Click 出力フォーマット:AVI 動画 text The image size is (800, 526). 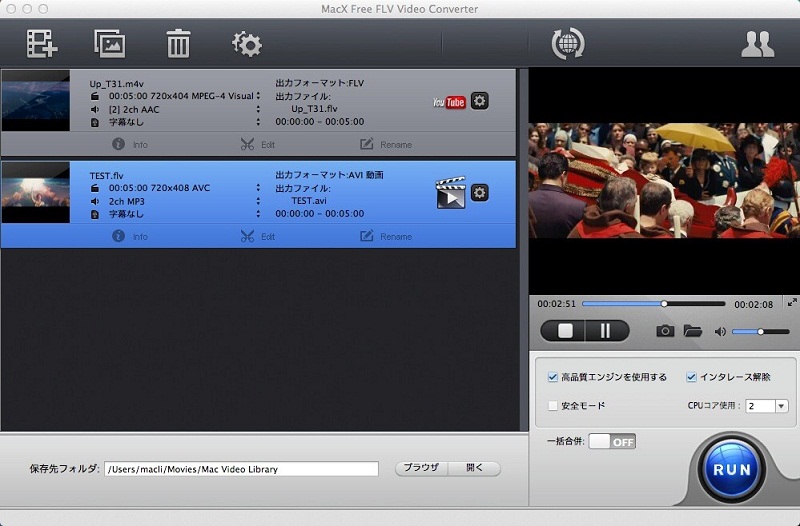click(330, 174)
